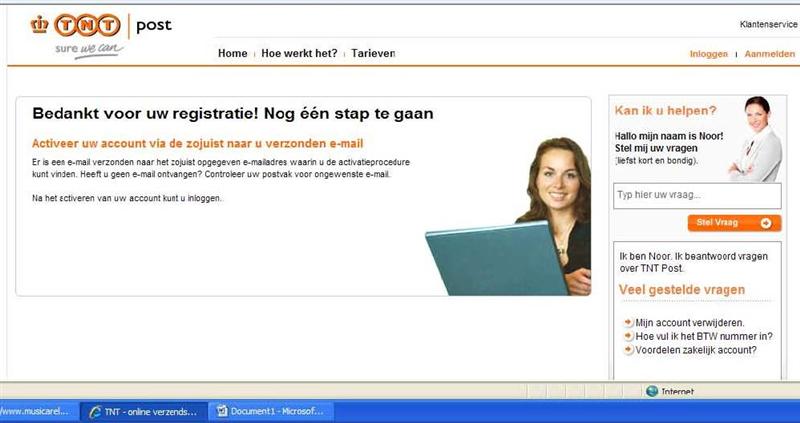Open Hoe vul ik het BTW nummer in? question
This screenshot has width=800, height=423.
tap(704, 336)
